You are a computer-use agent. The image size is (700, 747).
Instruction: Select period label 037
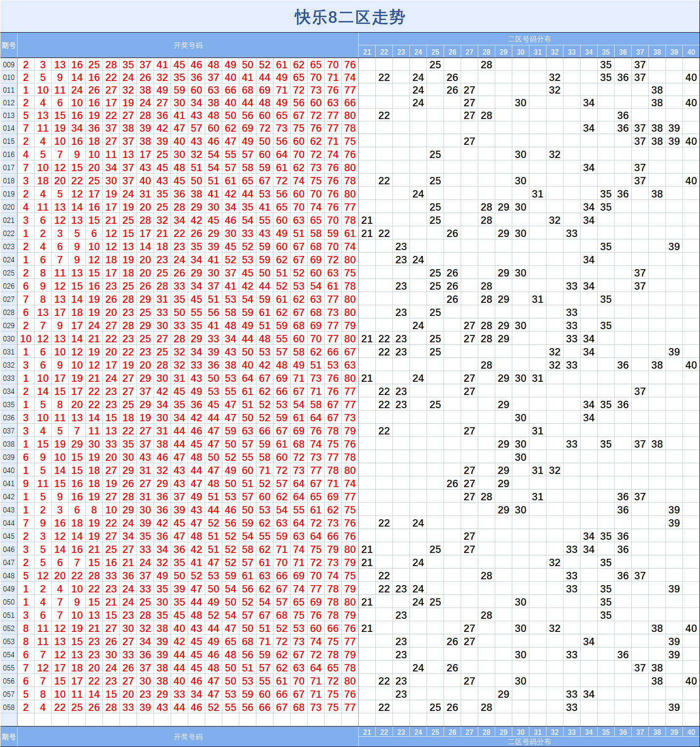[9, 431]
